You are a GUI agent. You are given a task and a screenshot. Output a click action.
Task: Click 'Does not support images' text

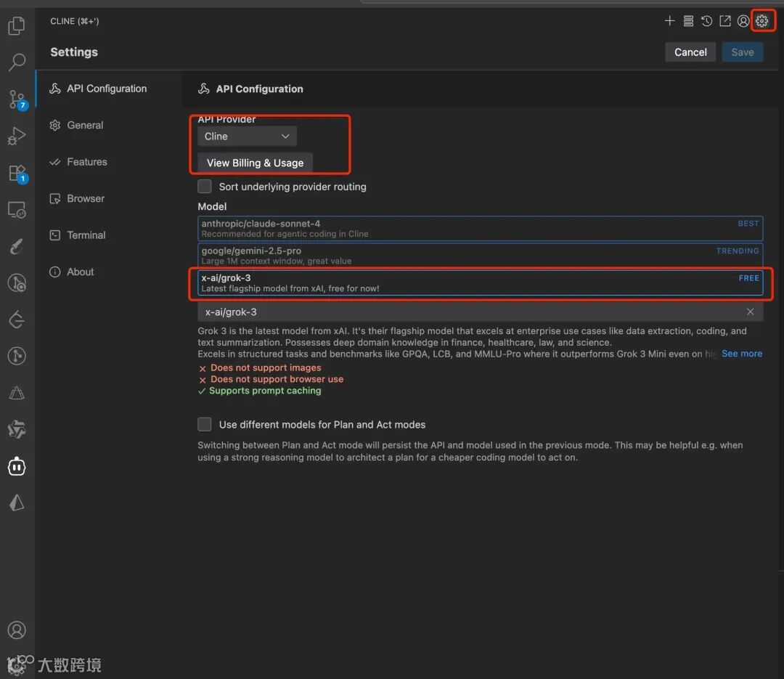tap(266, 367)
